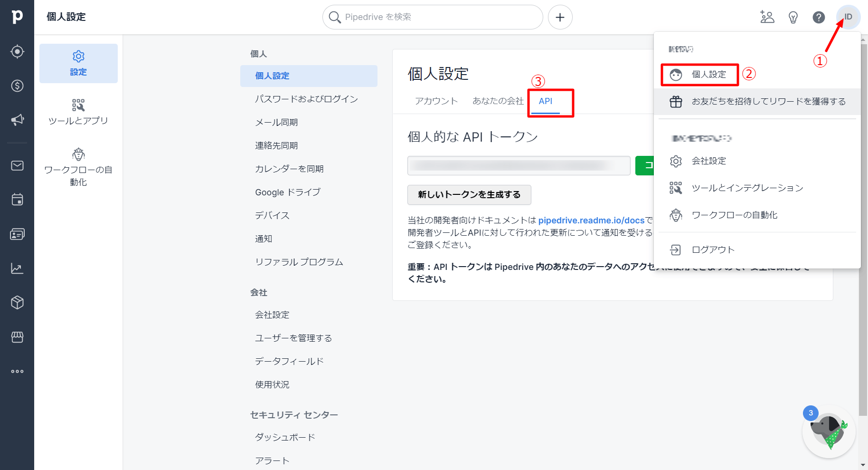Select ツールとアプリ tile
868x470 pixels.
click(x=78, y=112)
